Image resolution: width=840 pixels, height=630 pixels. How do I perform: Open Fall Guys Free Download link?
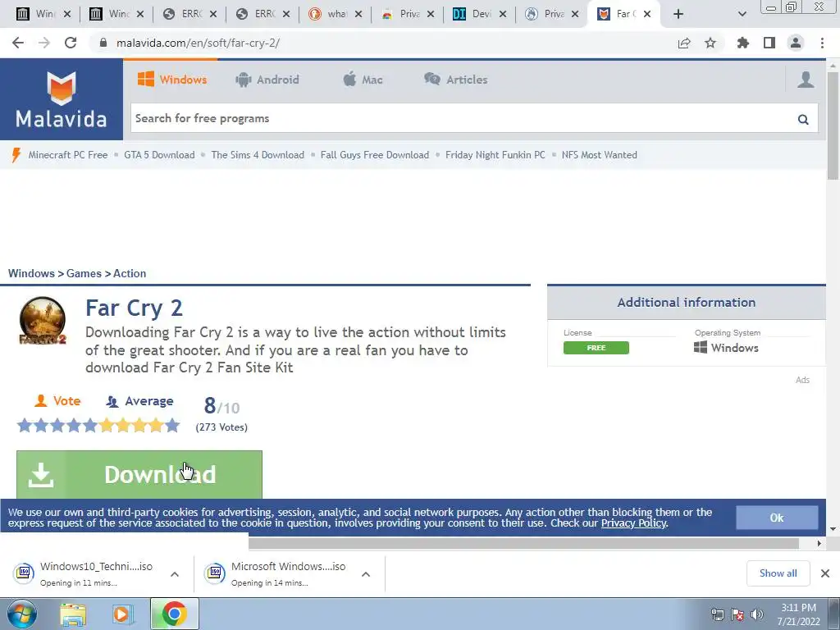coord(374,155)
